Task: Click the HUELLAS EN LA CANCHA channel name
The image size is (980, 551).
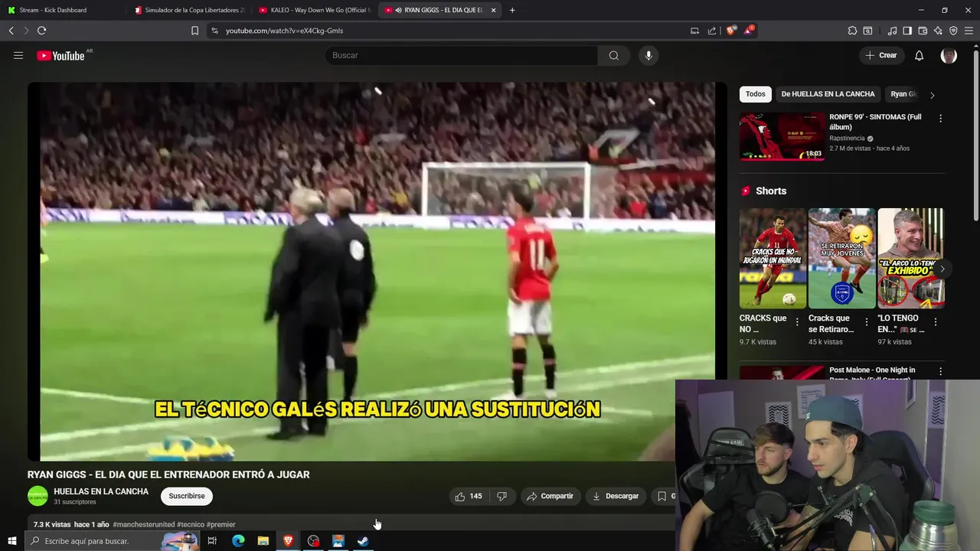Action: click(101, 491)
